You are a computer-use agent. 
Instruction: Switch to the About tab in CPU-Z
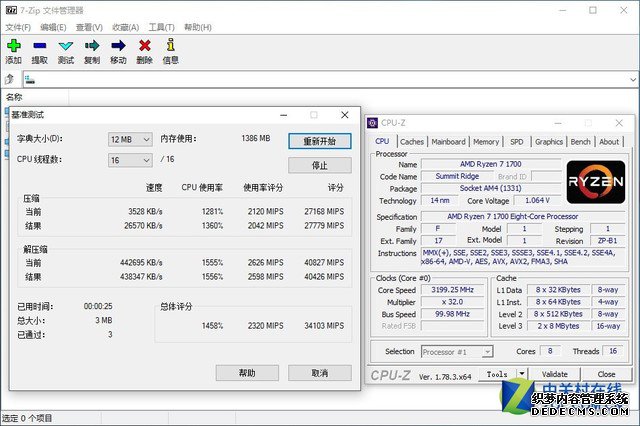(609, 142)
